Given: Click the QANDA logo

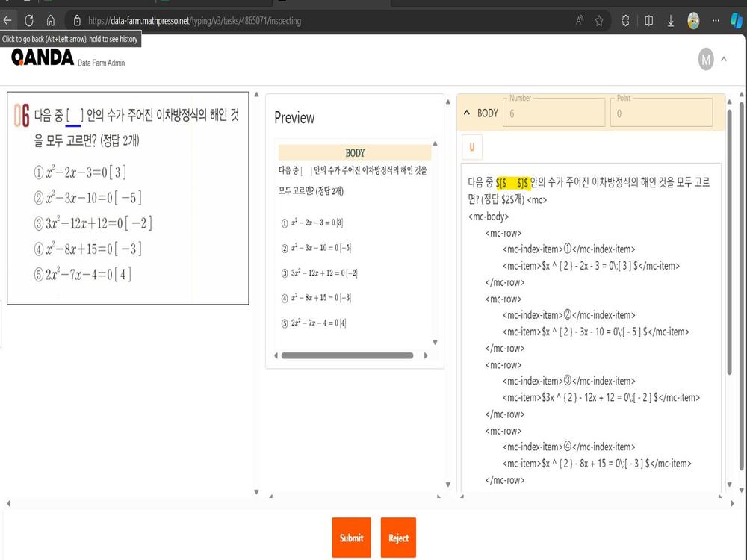Looking at the screenshot, I should (x=43, y=57).
